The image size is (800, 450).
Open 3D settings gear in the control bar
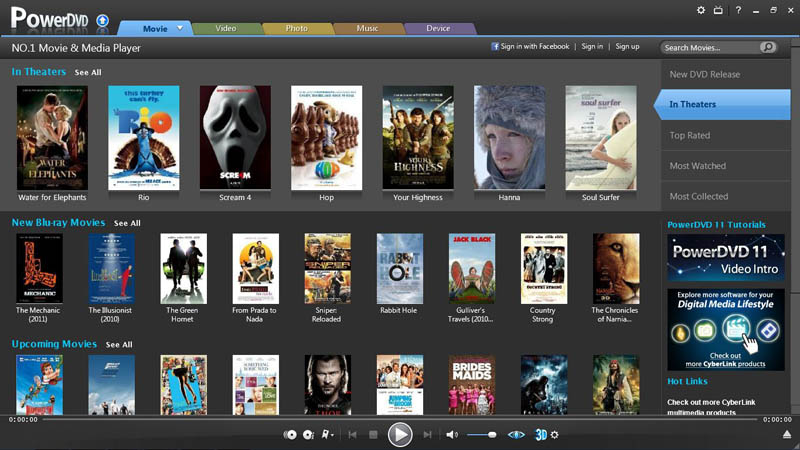[x=555, y=435]
